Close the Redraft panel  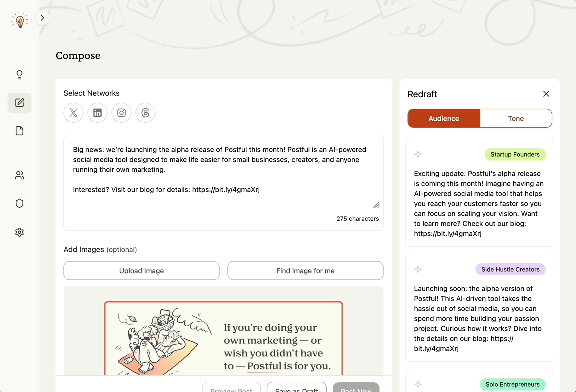(546, 94)
